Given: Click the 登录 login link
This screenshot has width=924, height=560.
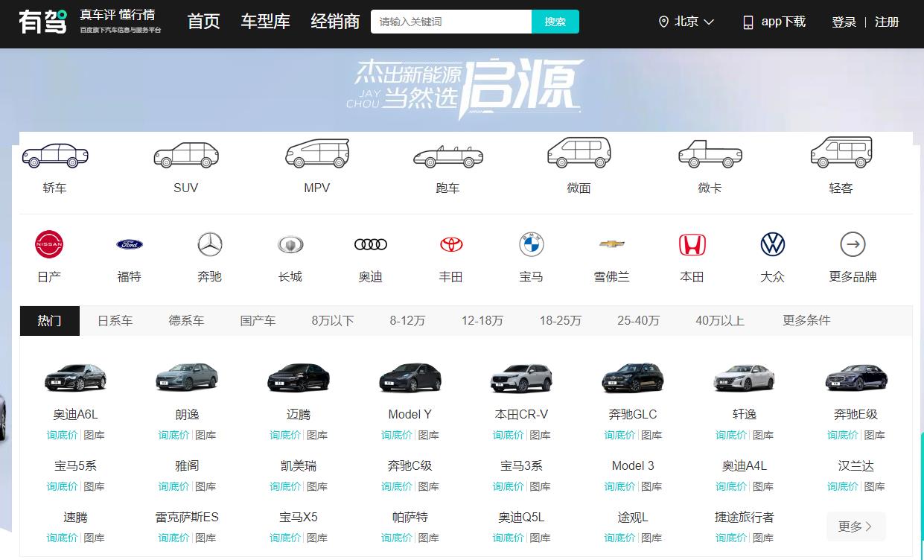Looking at the screenshot, I should [x=844, y=22].
